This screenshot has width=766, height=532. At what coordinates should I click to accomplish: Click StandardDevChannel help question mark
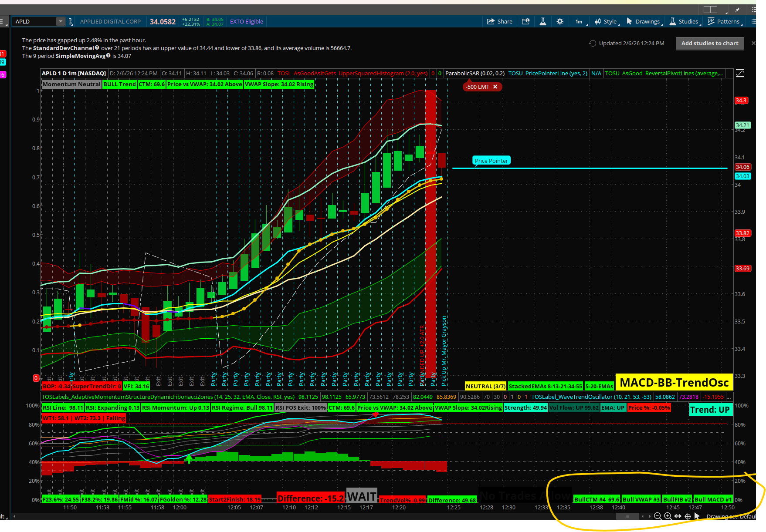(97, 48)
